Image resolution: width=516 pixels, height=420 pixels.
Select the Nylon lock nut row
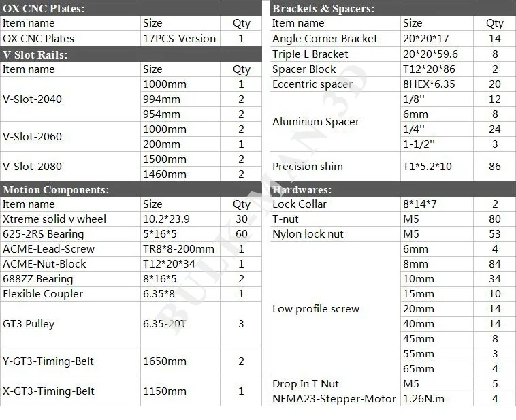[393, 233]
